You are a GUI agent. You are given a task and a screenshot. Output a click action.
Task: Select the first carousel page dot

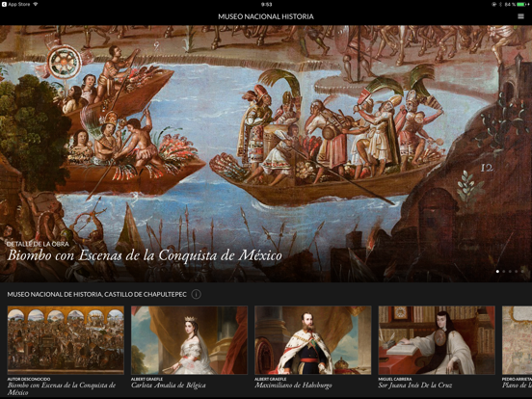(x=497, y=272)
